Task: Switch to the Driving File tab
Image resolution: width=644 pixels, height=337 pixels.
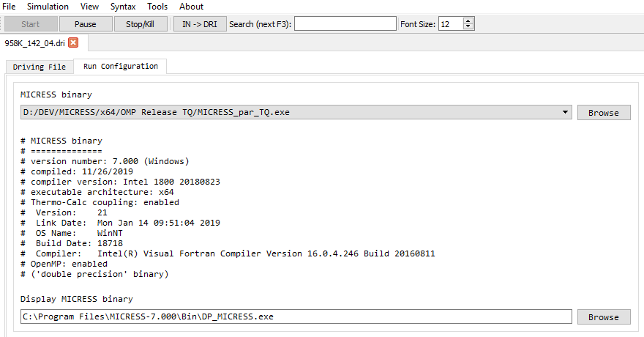Action: [x=39, y=67]
